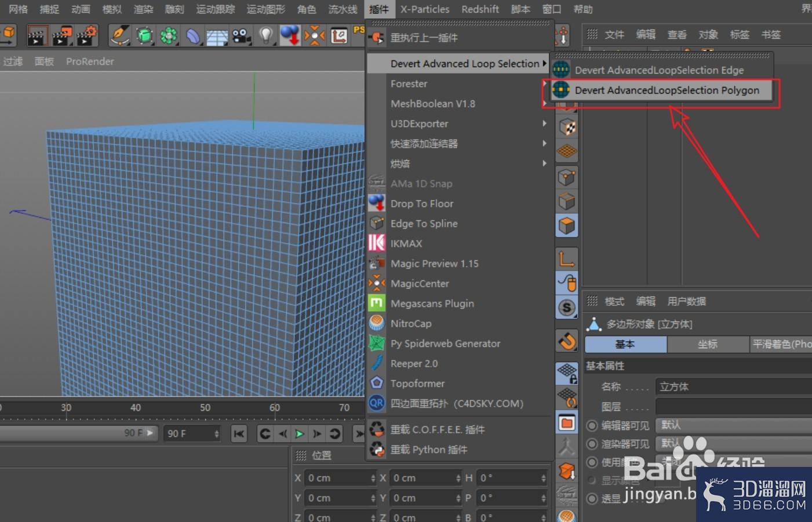
Task: Switch to the 基本 attribute tab
Action: tap(625, 344)
